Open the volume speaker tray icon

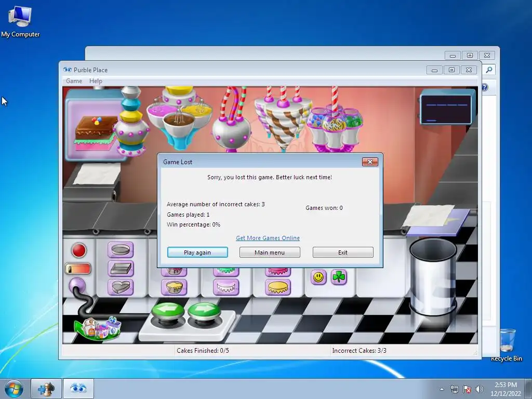[479, 389]
